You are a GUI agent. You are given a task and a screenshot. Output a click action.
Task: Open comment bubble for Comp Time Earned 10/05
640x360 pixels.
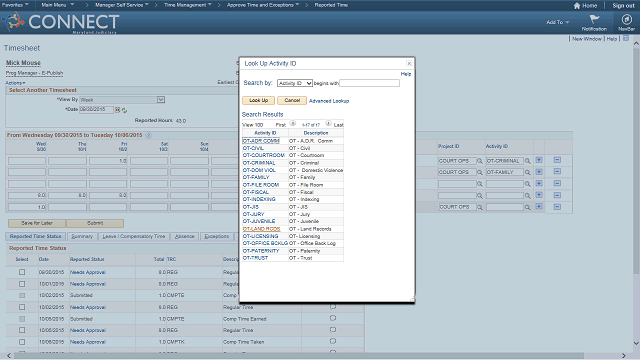coord(333,318)
